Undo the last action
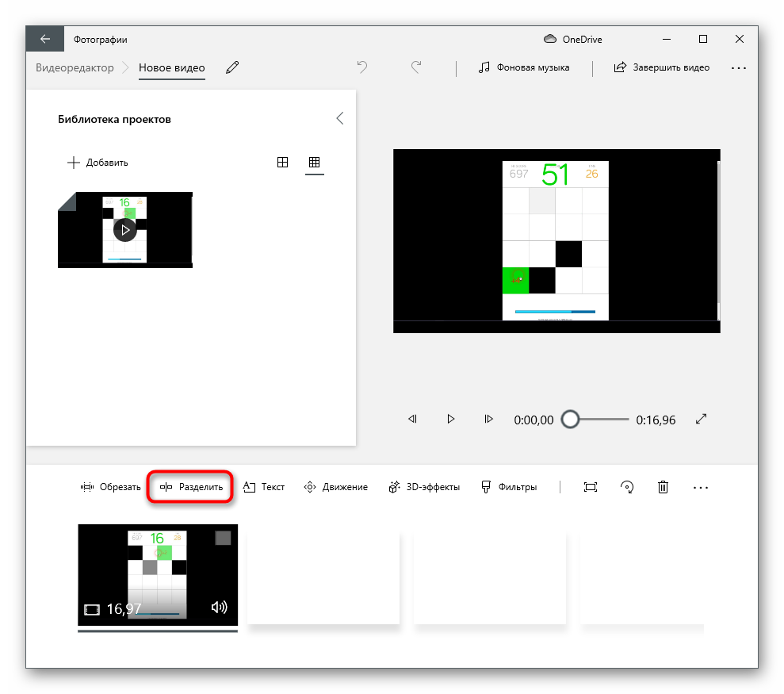The width and height of the screenshot is (784, 694). point(362,67)
